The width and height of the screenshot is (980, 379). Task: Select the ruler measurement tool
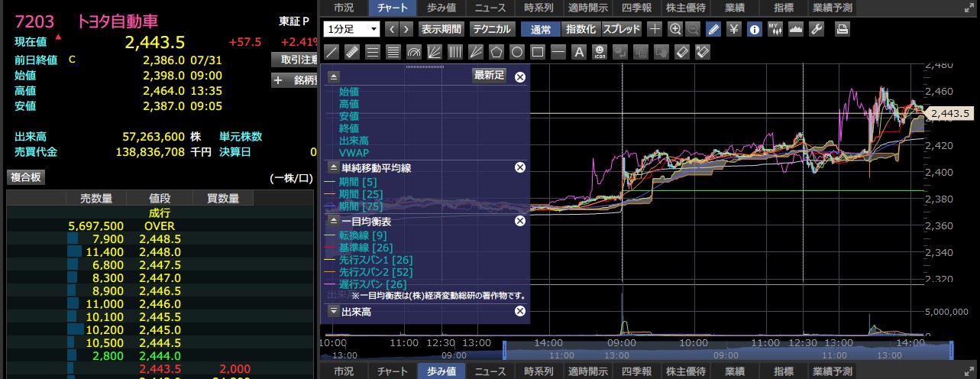click(x=352, y=53)
